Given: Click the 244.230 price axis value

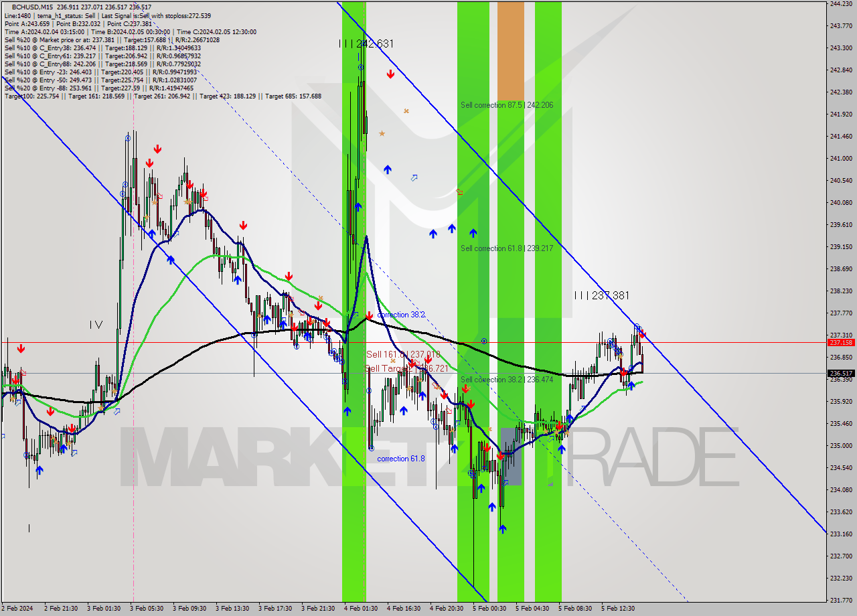Looking at the screenshot, I should [840, 4].
